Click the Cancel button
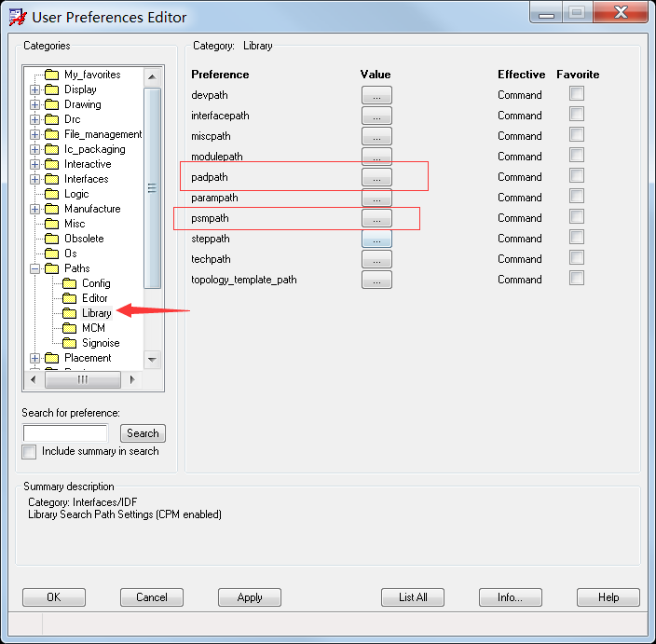This screenshot has width=656, height=644. tap(152, 597)
